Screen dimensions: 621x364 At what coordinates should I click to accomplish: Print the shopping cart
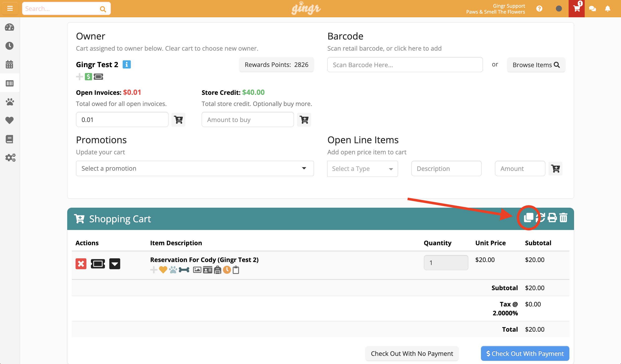(x=552, y=218)
